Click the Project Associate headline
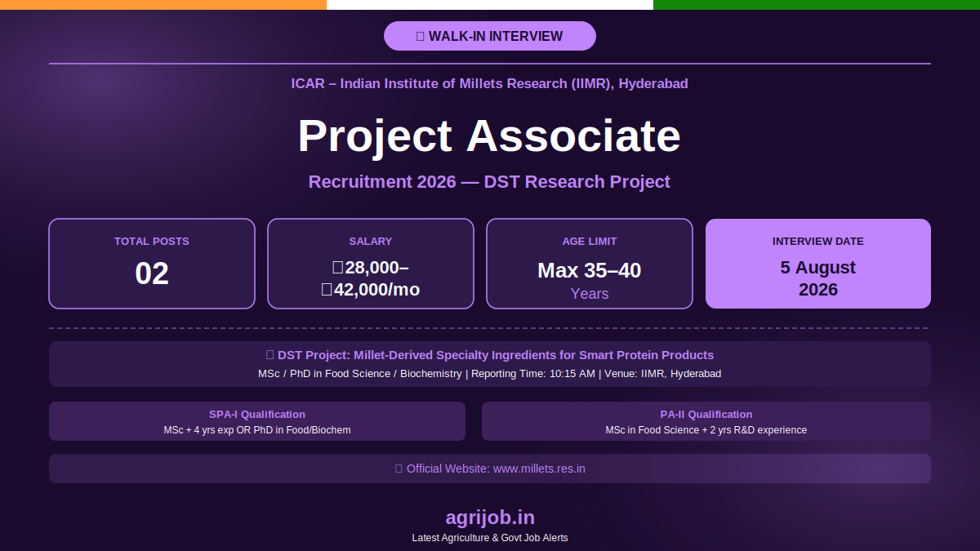 point(489,136)
